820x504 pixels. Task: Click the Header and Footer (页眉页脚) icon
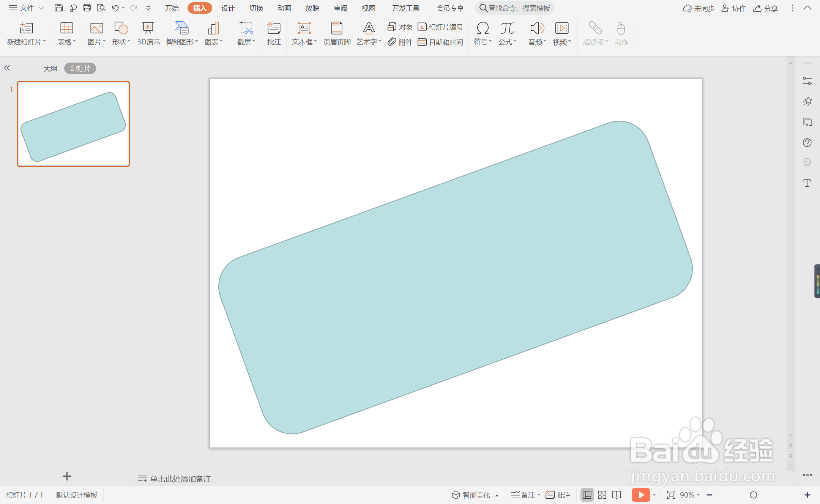point(336,29)
